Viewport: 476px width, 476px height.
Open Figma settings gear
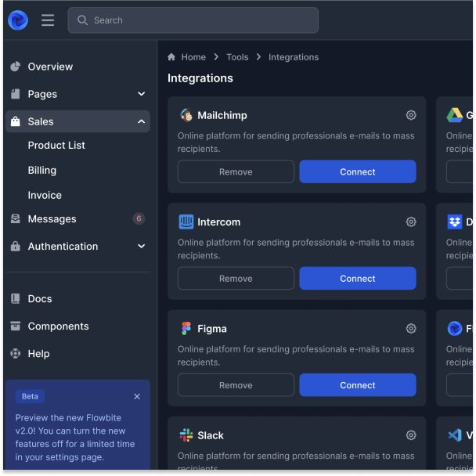411,329
